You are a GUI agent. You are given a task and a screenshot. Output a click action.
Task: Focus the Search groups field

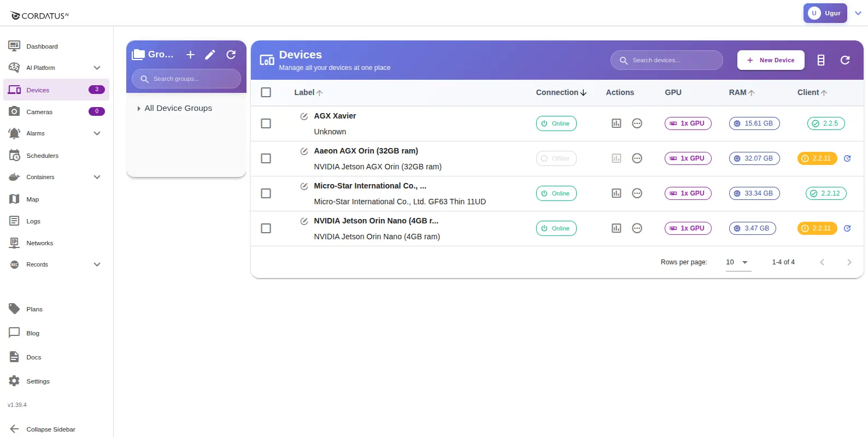click(186, 79)
